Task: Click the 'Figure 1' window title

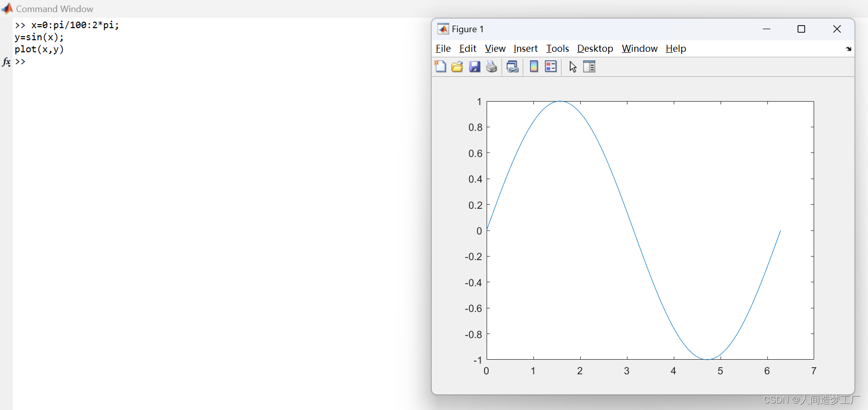Action: pyautogui.click(x=468, y=29)
